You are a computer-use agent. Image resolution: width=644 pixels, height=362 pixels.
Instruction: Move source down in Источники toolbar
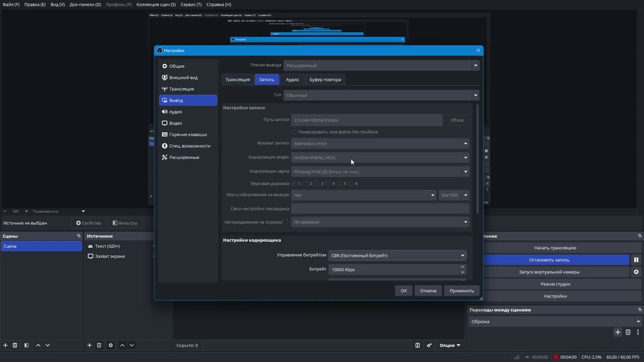tap(132, 345)
